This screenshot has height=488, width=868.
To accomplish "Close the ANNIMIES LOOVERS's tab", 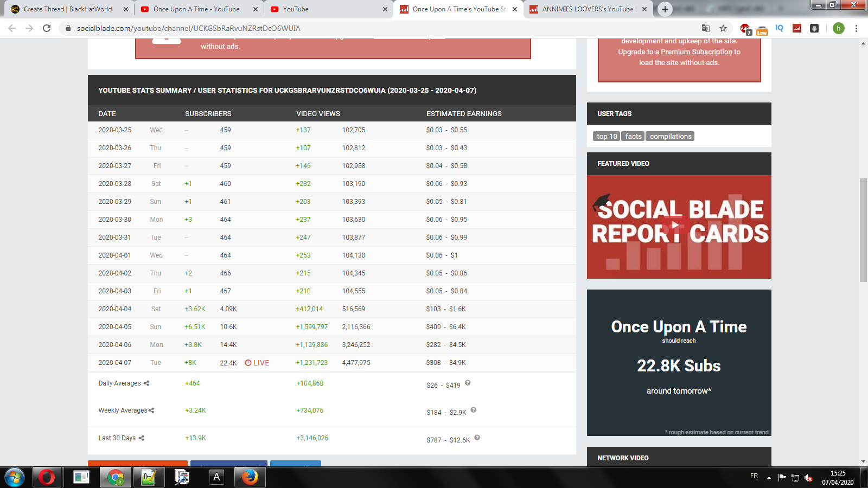I will (x=644, y=9).
